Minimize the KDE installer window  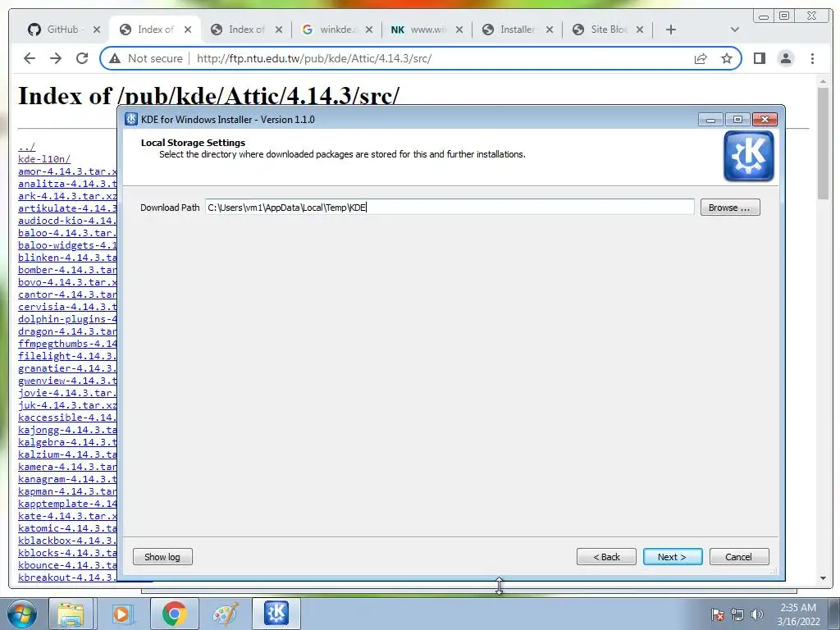click(x=711, y=119)
